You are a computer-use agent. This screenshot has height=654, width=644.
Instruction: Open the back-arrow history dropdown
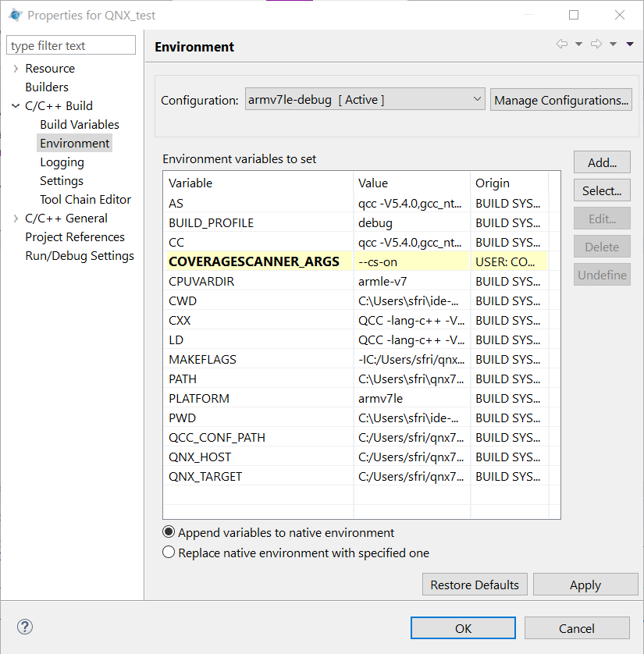coord(578,44)
